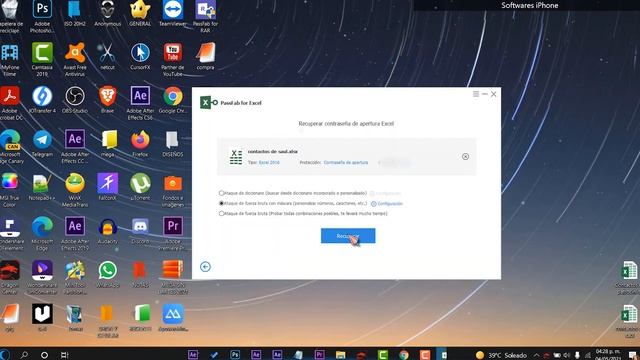
Task: Open uTorrent desktop shortcut
Action: click(x=140, y=187)
